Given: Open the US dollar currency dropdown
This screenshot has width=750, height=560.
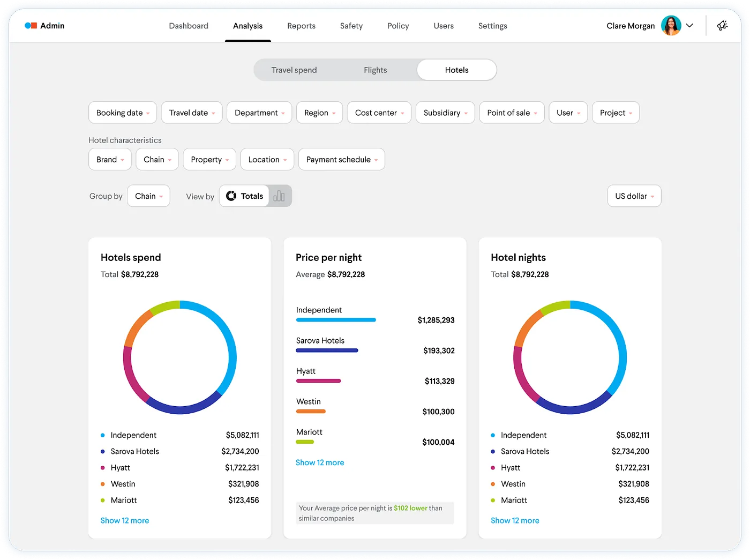Looking at the screenshot, I should coord(634,196).
